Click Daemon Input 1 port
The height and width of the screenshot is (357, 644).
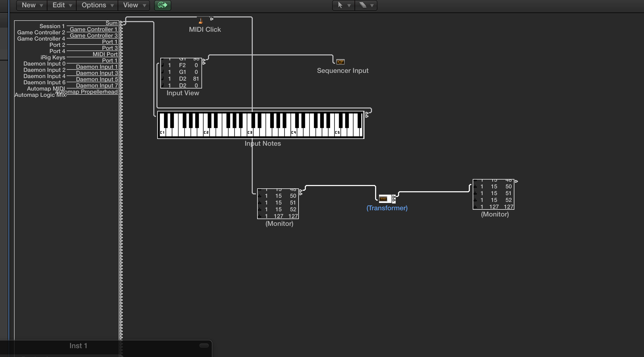[x=97, y=67]
